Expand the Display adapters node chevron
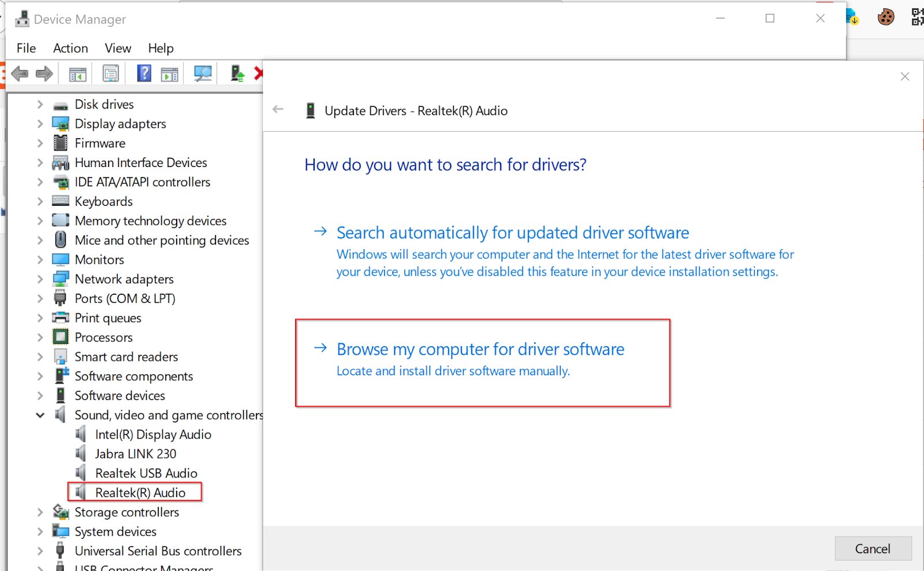This screenshot has height=571, width=924. point(40,124)
